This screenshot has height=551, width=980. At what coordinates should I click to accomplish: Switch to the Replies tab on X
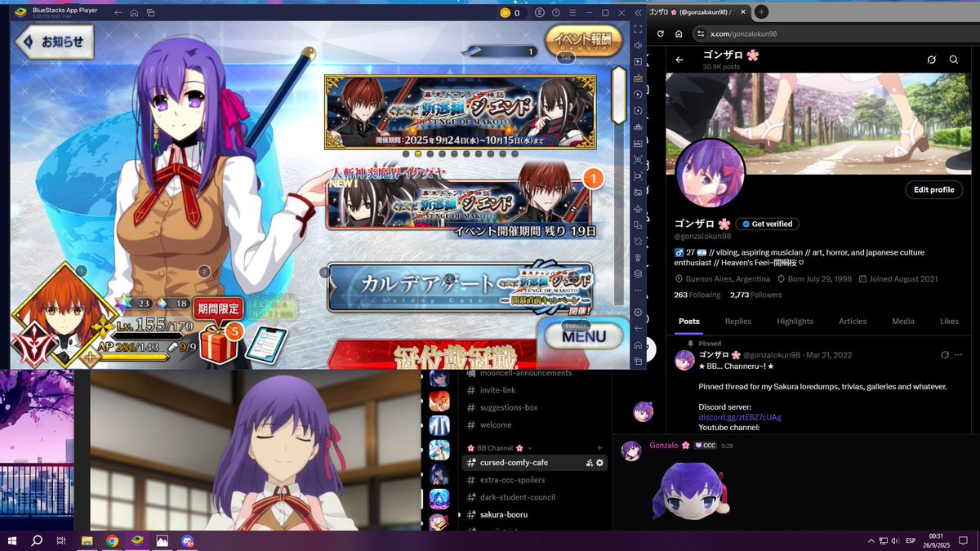[x=738, y=321]
